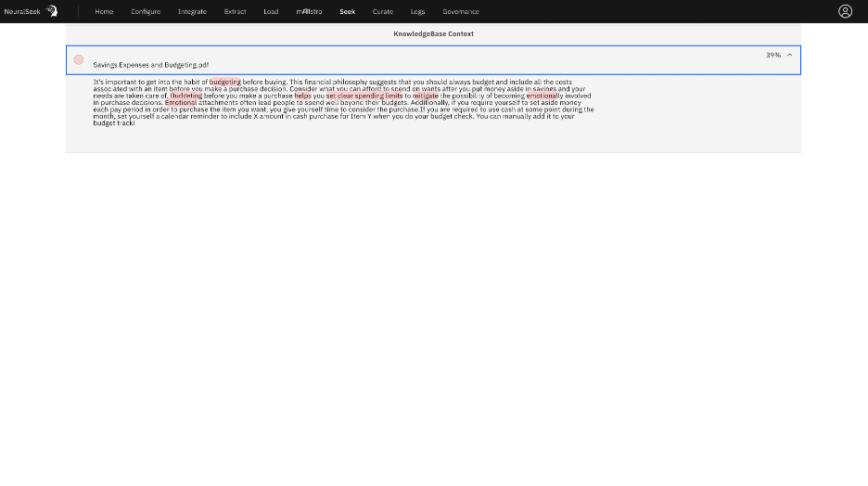
Task: Collapse the Savings Expenses and Budgeting.pdf chevron
Action: click(x=789, y=55)
